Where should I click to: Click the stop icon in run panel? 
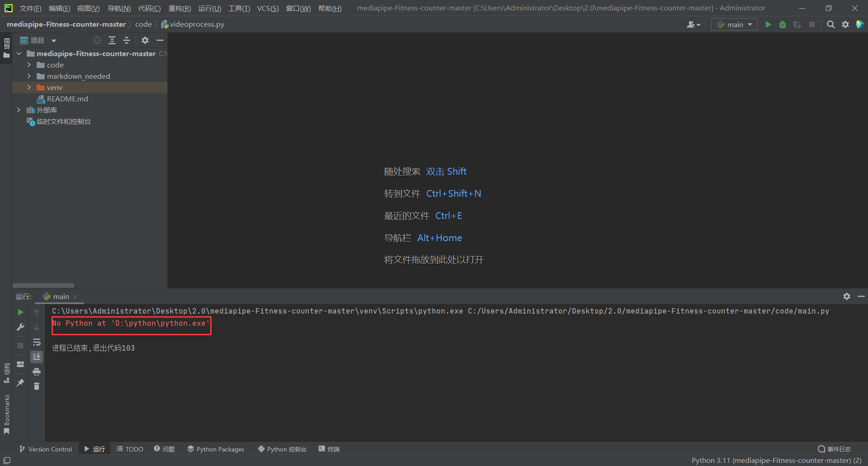pos(20,346)
